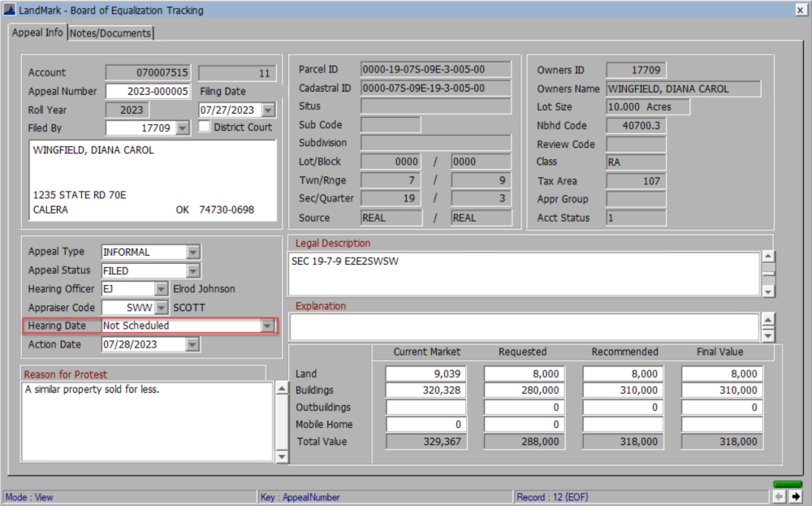This screenshot has height=506, width=812.
Task: Expand the Hearing Date dropdown
Action: 268,325
